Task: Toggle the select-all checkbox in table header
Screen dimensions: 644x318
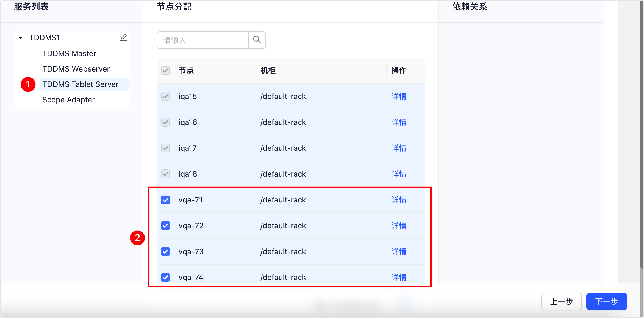Action: pos(165,70)
